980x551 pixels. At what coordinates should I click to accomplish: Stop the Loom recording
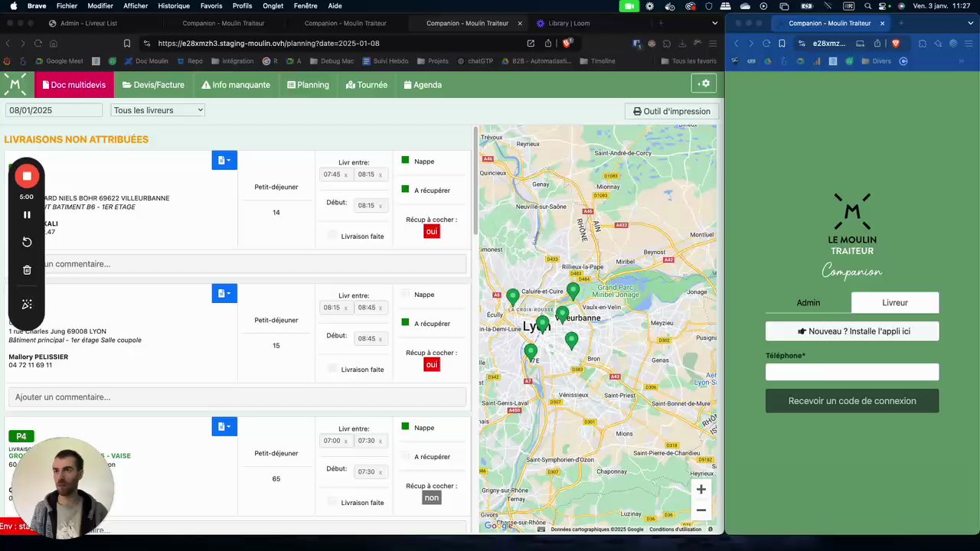27,176
